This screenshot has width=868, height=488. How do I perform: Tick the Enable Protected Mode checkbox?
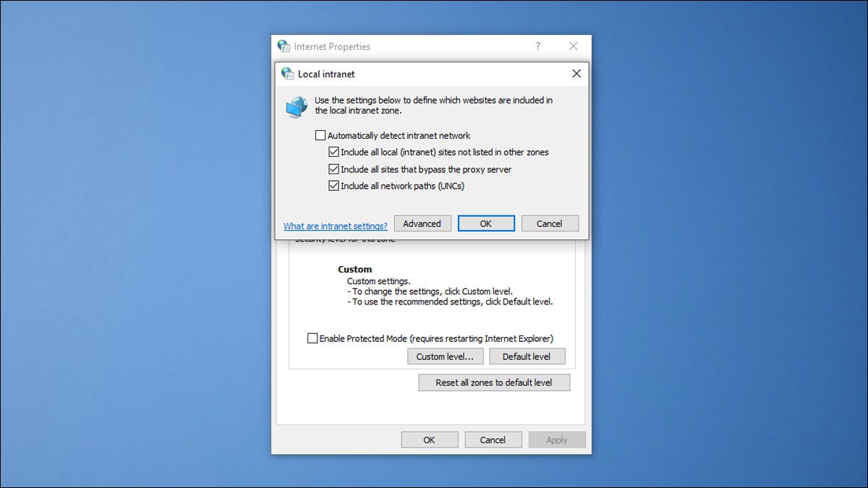(x=312, y=338)
